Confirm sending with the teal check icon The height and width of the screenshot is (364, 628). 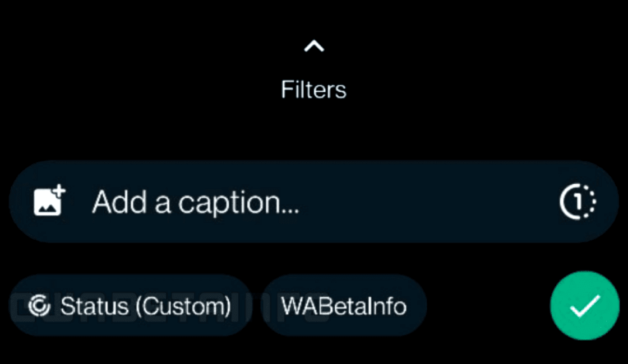584,306
